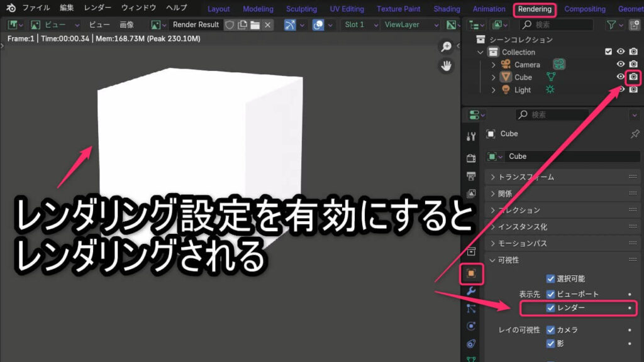Viewport: 644px width, 362px height.
Task: Expand the トランスフォーム panel
Action: point(562,177)
